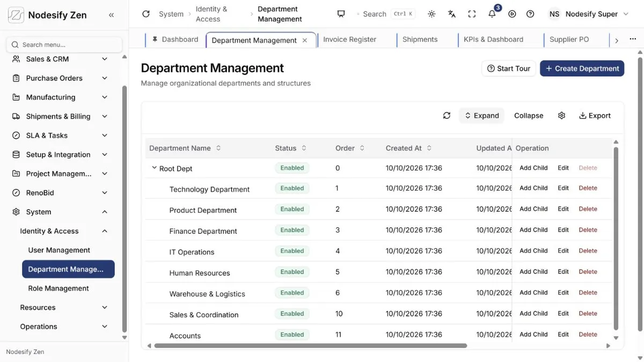Export the department table

pyautogui.click(x=595, y=115)
